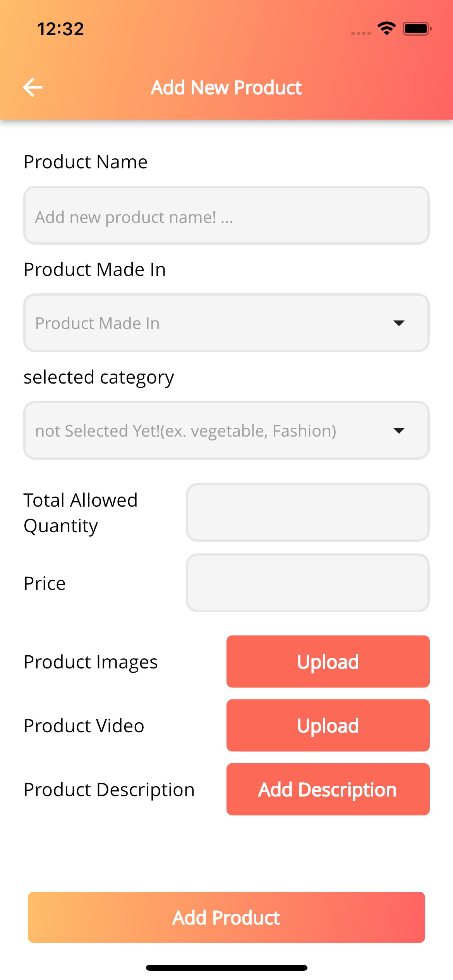The height and width of the screenshot is (980, 453).
Task: Click the selected category dropdown arrow
Action: point(399,431)
